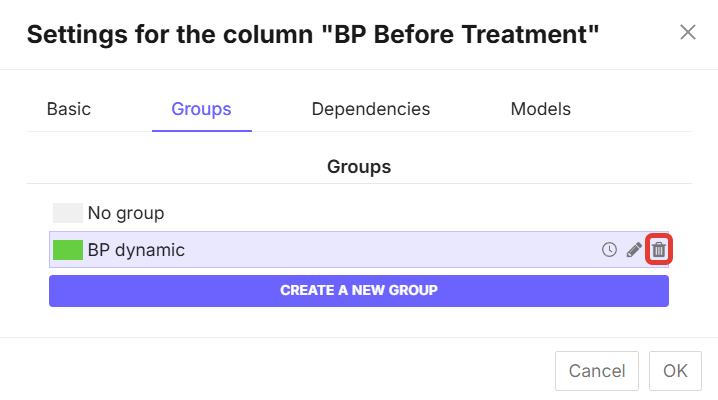
Task: Confirm settings with the OK button
Action: [675, 371]
